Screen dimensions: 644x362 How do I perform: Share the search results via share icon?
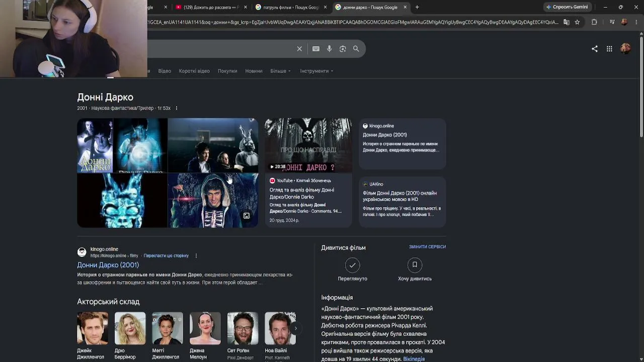pyautogui.click(x=595, y=49)
